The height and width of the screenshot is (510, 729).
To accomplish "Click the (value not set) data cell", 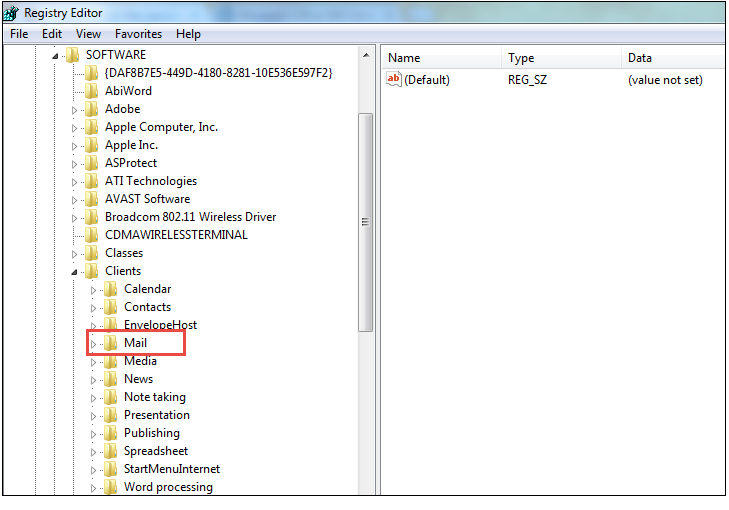I will (x=665, y=80).
